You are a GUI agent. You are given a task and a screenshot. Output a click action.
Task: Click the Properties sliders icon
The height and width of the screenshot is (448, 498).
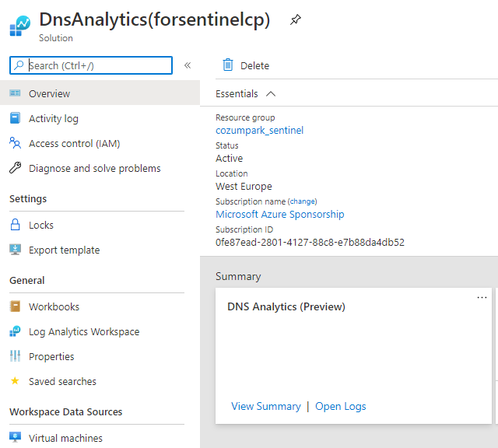(x=15, y=356)
